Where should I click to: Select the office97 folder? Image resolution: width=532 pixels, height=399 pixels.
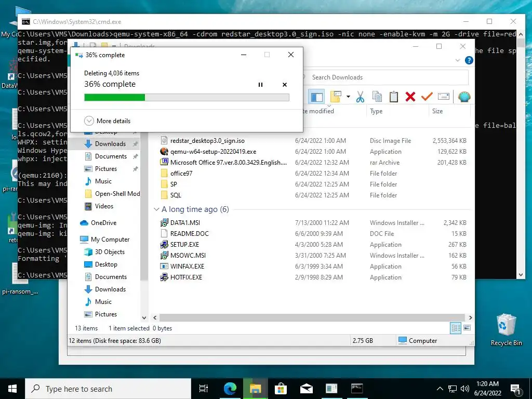click(x=181, y=174)
